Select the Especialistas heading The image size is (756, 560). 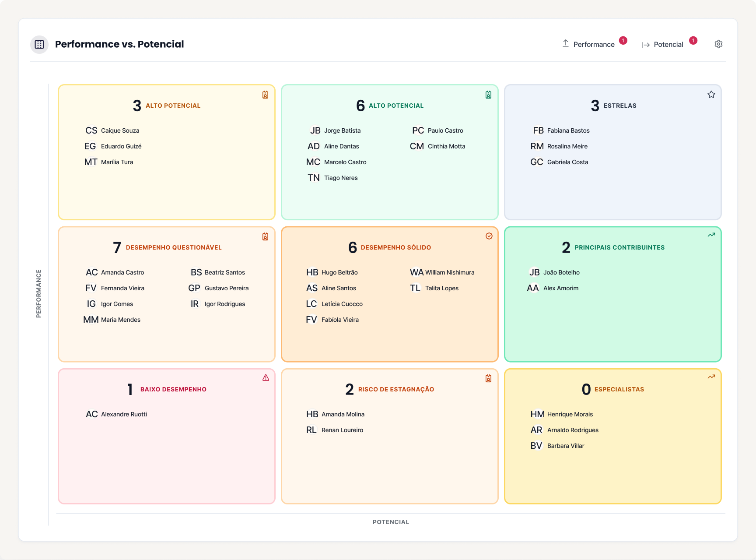point(619,389)
